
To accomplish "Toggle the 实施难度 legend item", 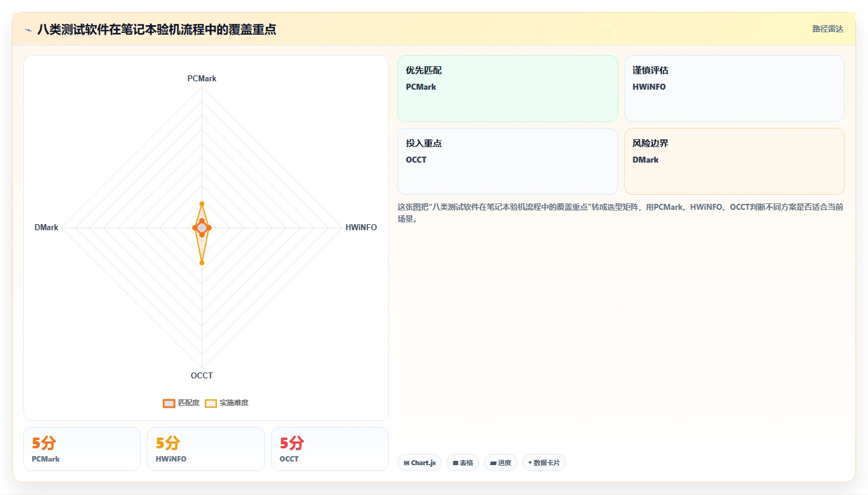I will click(x=226, y=403).
